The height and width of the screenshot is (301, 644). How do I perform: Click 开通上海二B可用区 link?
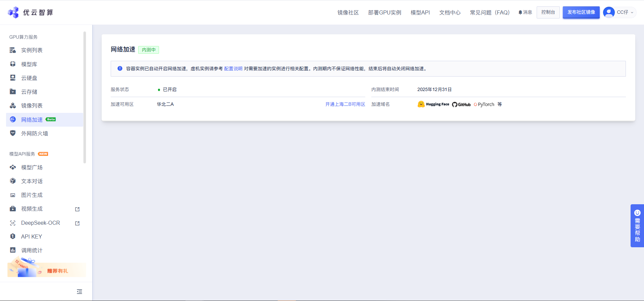pyautogui.click(x=345, y=104)
